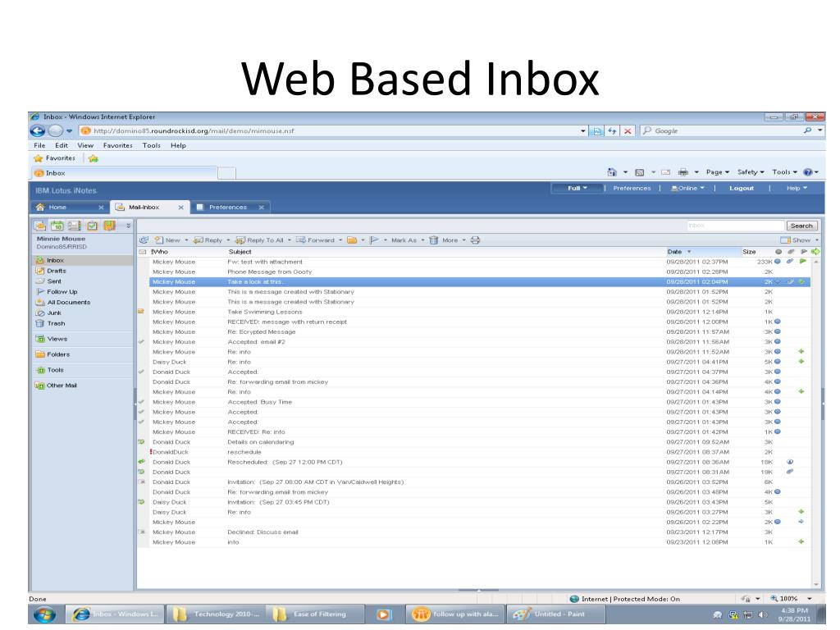This screenshot has height=630, width=840.
Task: Open the Notebook icon in sidebar switcher
Action: [109, 226]
